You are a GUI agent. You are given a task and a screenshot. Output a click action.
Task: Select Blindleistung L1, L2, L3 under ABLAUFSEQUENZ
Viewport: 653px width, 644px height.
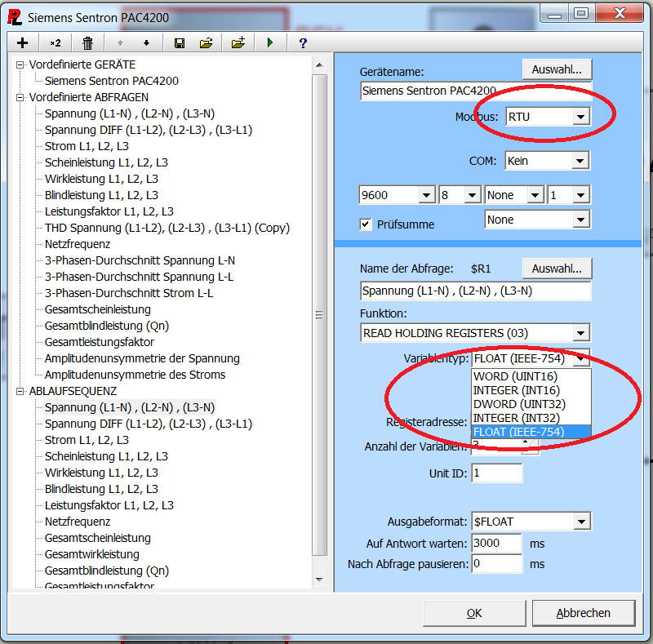pyautogui.click(x=101, y=489)
